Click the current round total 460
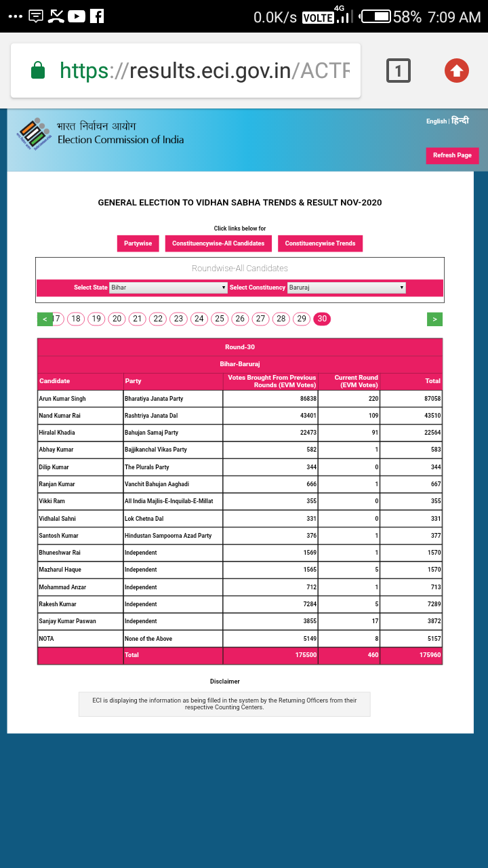Screen dimensions: 488x868 click(373, 656)
